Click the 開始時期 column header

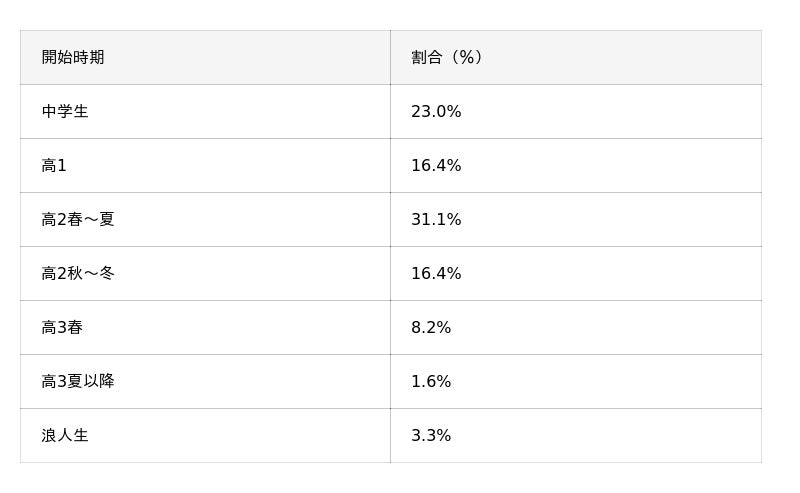tap(73, 57)
